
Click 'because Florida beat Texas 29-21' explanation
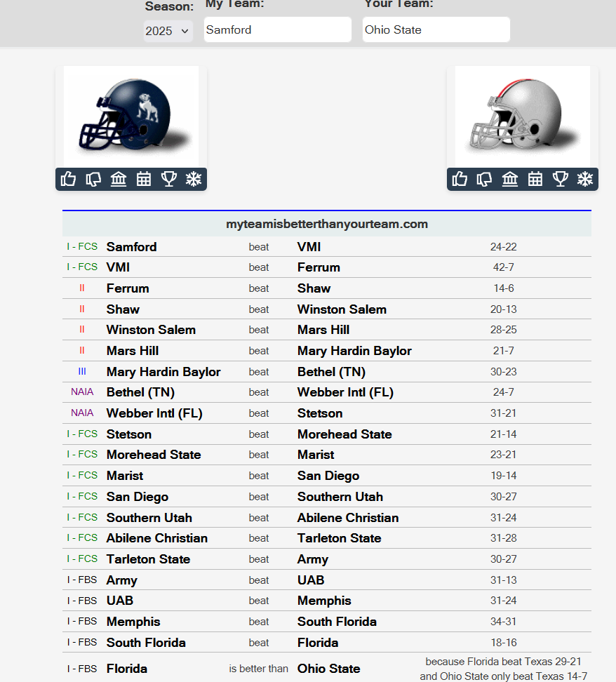(503, 662)
